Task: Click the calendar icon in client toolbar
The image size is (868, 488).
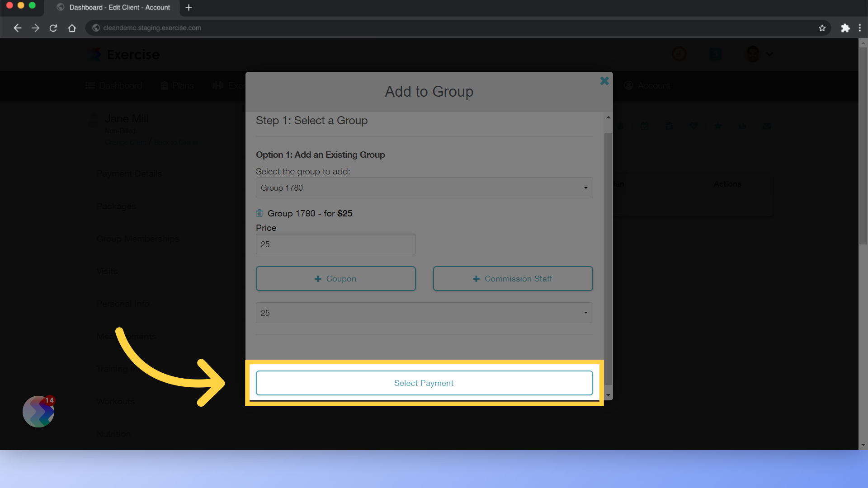Action: point(644,126)
